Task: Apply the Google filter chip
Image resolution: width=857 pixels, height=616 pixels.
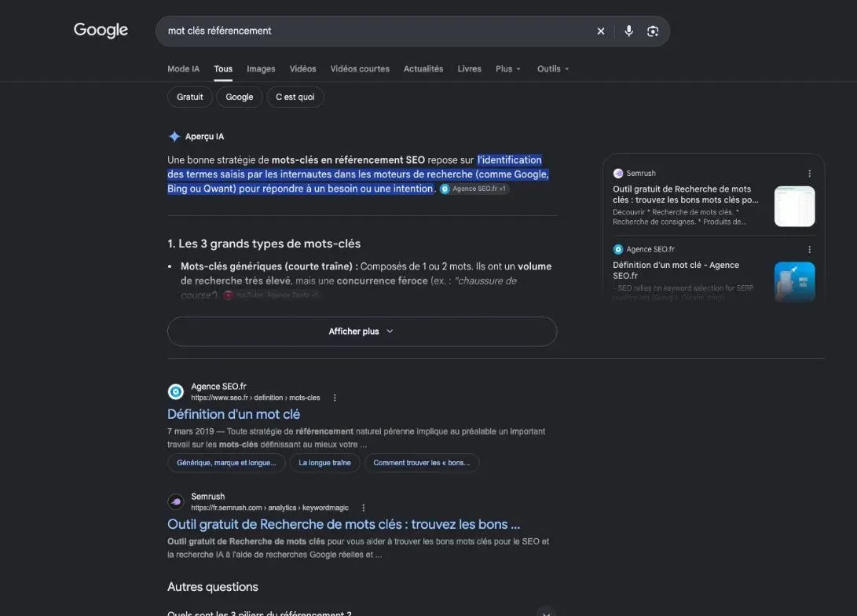Action: 240,97
